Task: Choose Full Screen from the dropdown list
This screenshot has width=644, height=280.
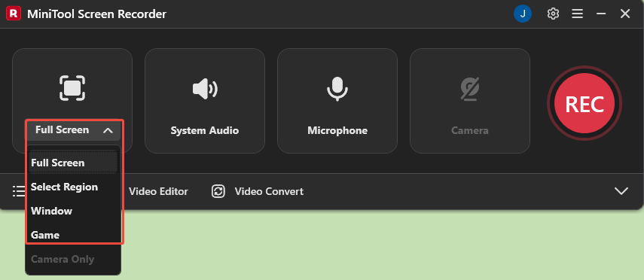Action: point(74,163)
